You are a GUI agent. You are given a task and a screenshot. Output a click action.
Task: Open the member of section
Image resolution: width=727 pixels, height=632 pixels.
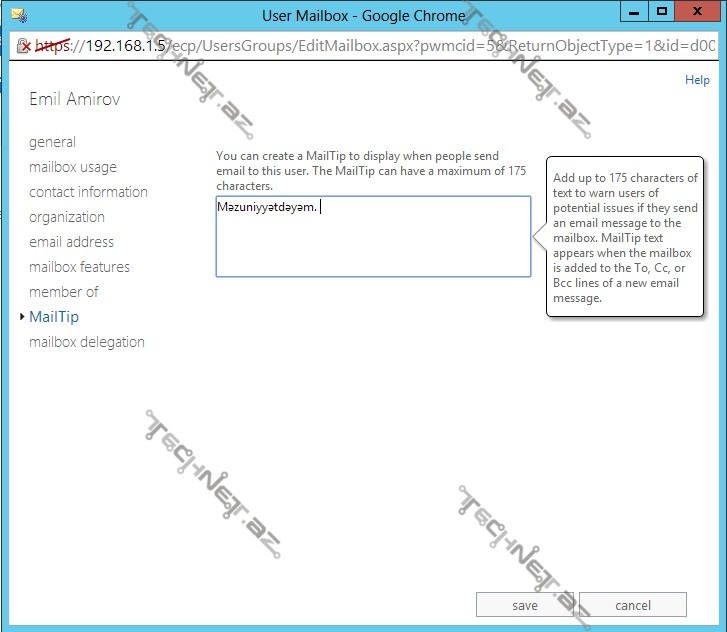point(63,292)
